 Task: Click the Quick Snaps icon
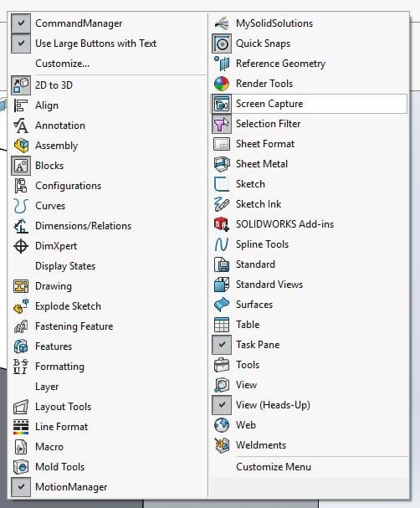222,44
